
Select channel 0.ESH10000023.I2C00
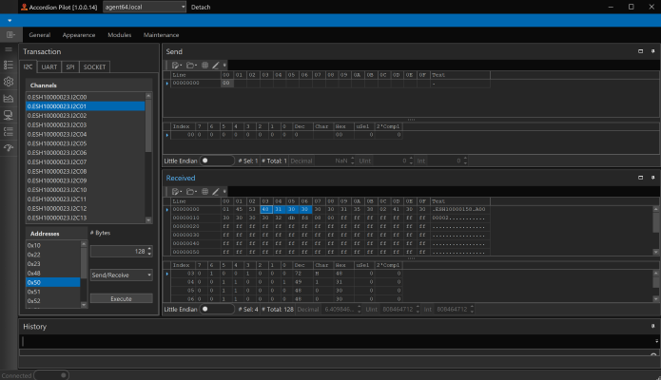[85, 97]
